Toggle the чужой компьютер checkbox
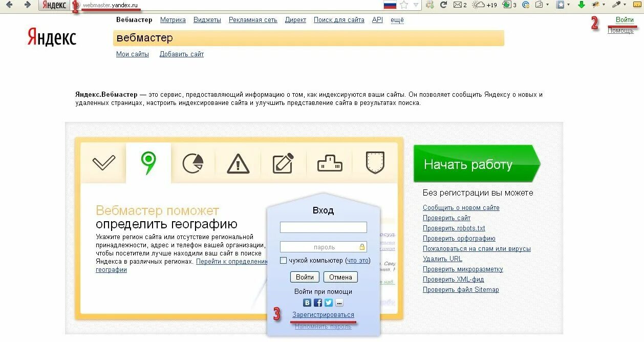Viewport: 644px width, 342px height. coord(283,260)
